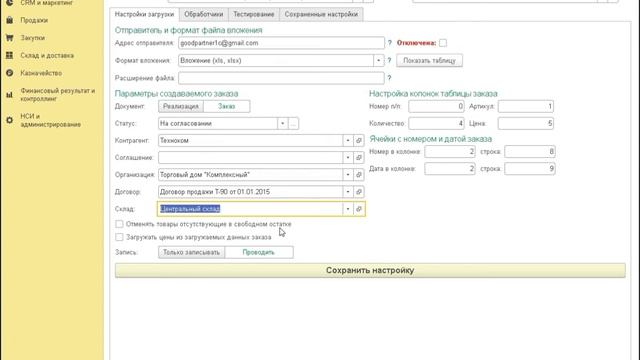Click Номер п/п column field
Viewport: 640px width, 360px height.
pyautogui.click(x=436, y=106)
